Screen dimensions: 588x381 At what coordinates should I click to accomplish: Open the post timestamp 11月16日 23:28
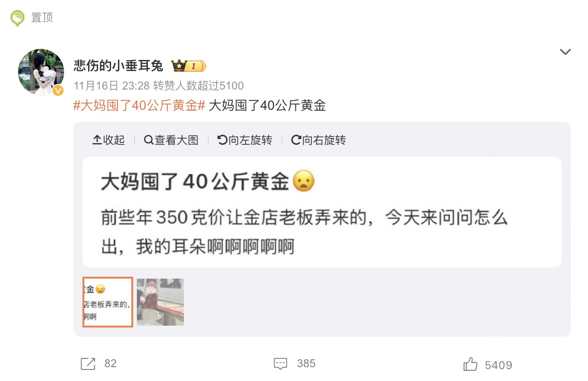pos(112,86)
